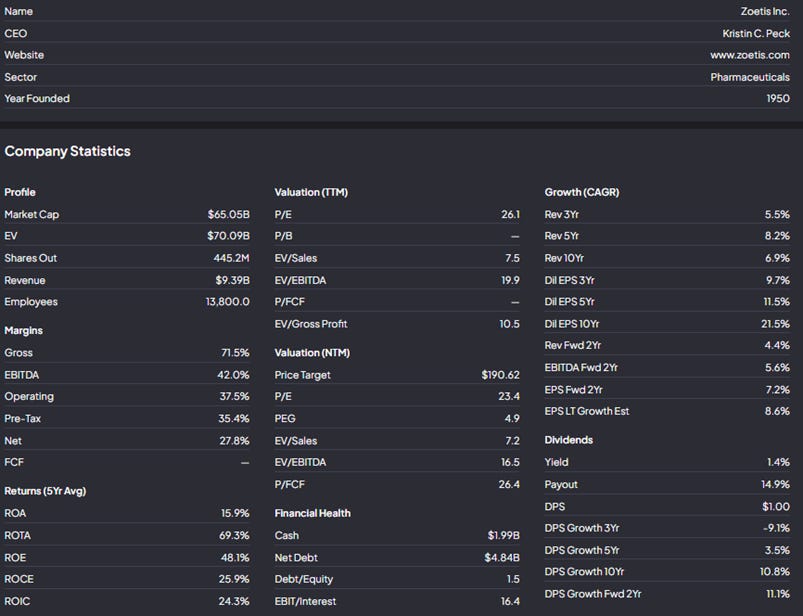This screenshot has height=616, width=803.
Task: Select TTM P/E value 26.1
Action: click(x=511, y=214)
